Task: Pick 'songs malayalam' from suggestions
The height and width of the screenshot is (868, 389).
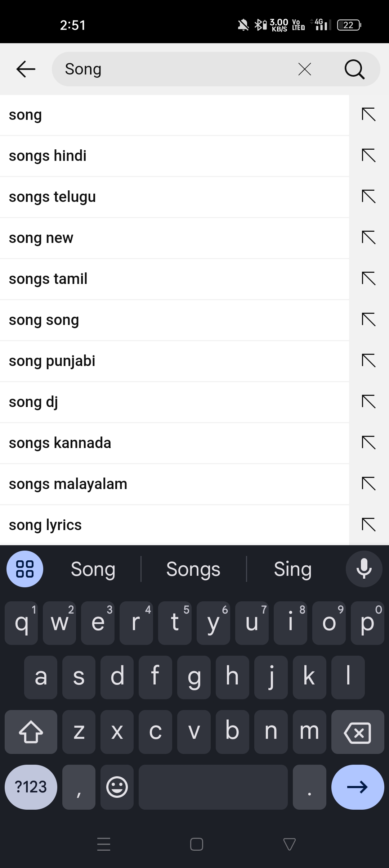Action: (144, 484)
